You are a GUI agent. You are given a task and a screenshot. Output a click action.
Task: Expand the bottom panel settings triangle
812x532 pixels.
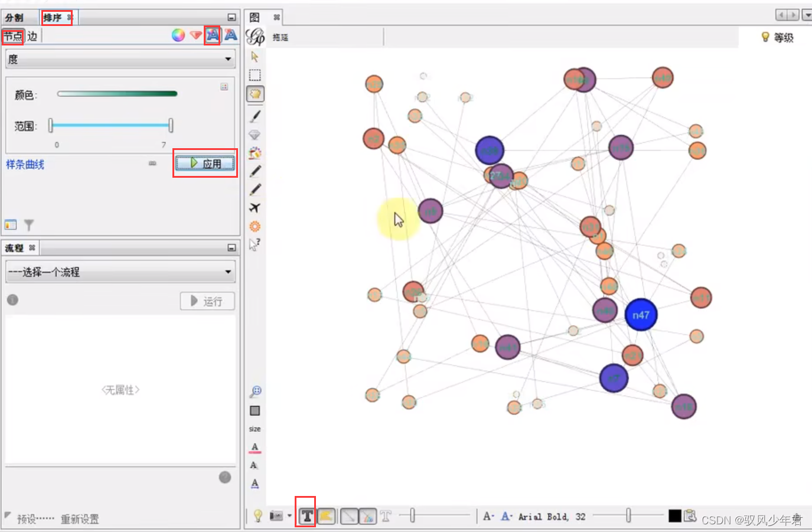(8, 515)
